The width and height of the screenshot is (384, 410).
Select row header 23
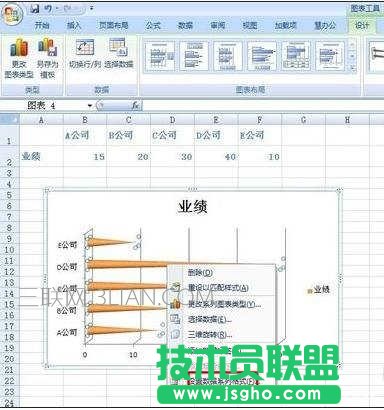point(9,392)
